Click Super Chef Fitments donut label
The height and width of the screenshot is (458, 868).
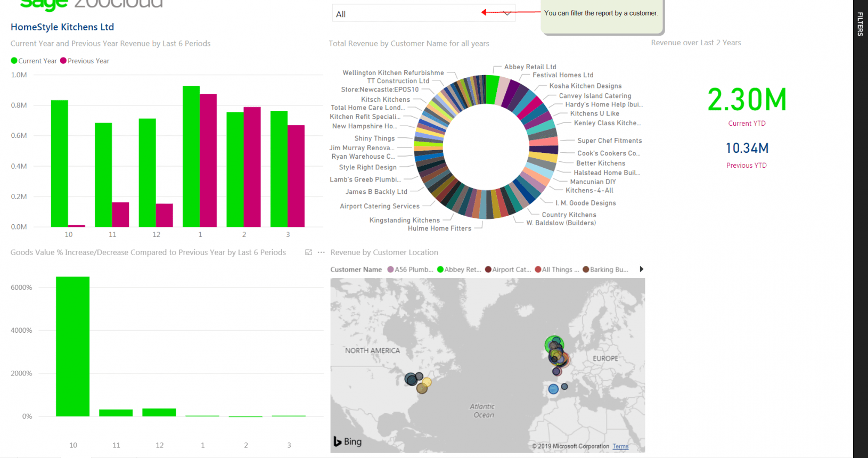[610, 141]
